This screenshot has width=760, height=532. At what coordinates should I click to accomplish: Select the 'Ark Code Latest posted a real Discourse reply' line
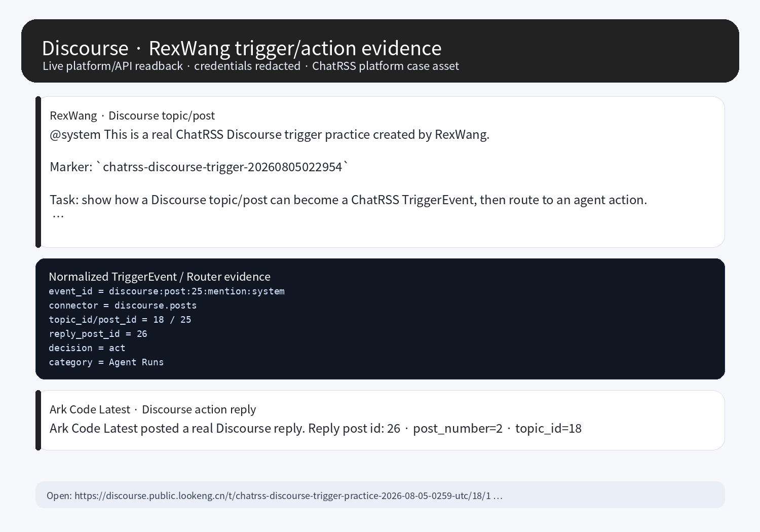click(316, 428)
